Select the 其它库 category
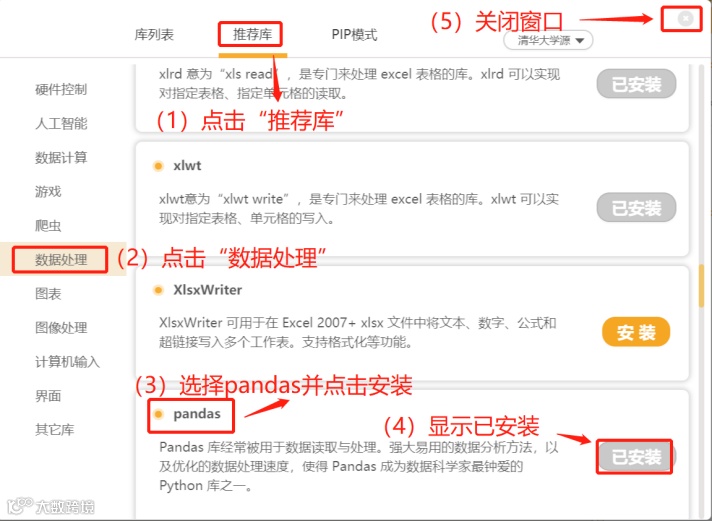The height and width of the screenshot is (521, 712). (x=55, y=430)
